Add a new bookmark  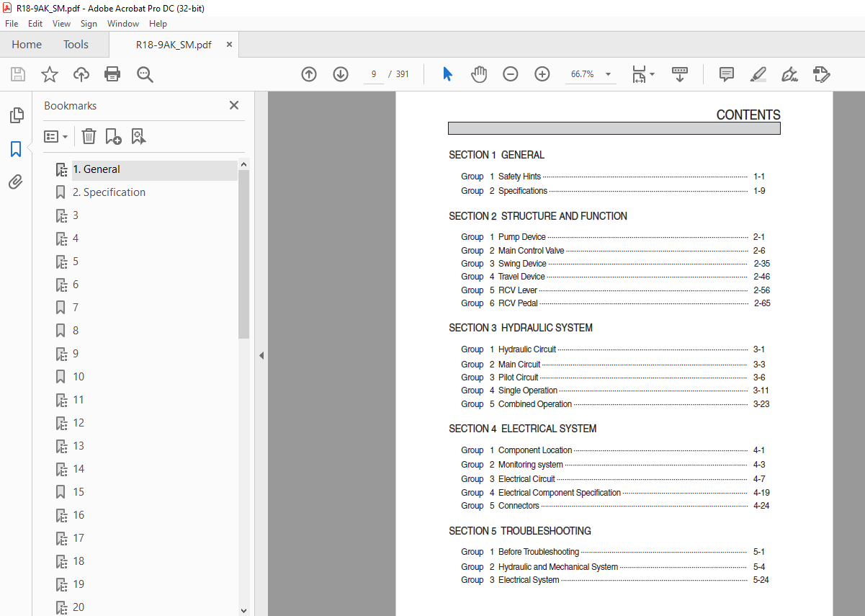pos(113,136)
